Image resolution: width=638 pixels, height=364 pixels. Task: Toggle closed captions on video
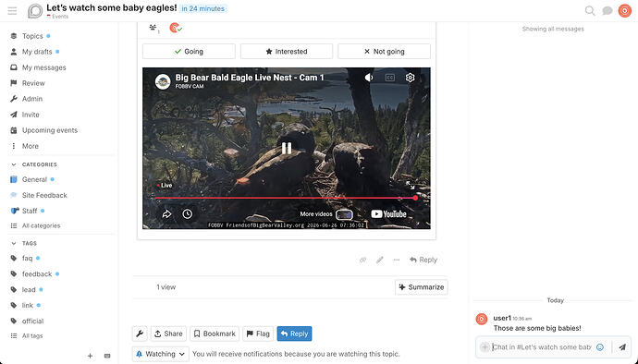click(x=390, y=78)
